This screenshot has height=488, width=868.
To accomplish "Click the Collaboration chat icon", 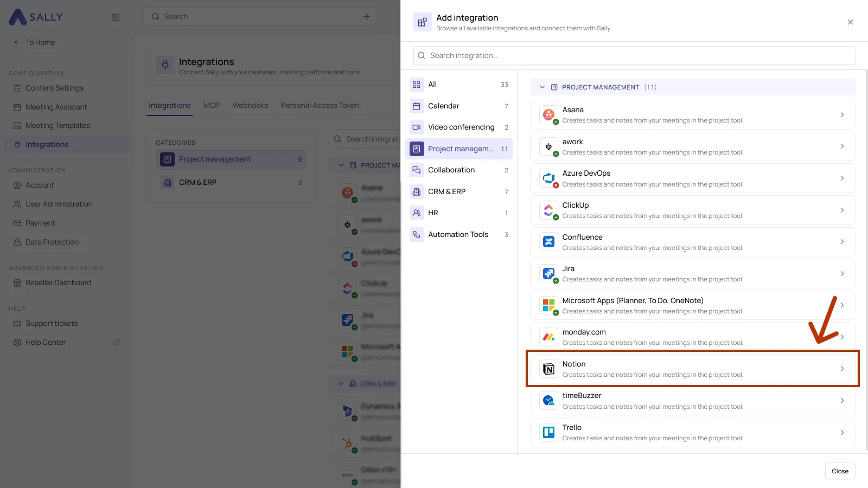I will point(417,170).
